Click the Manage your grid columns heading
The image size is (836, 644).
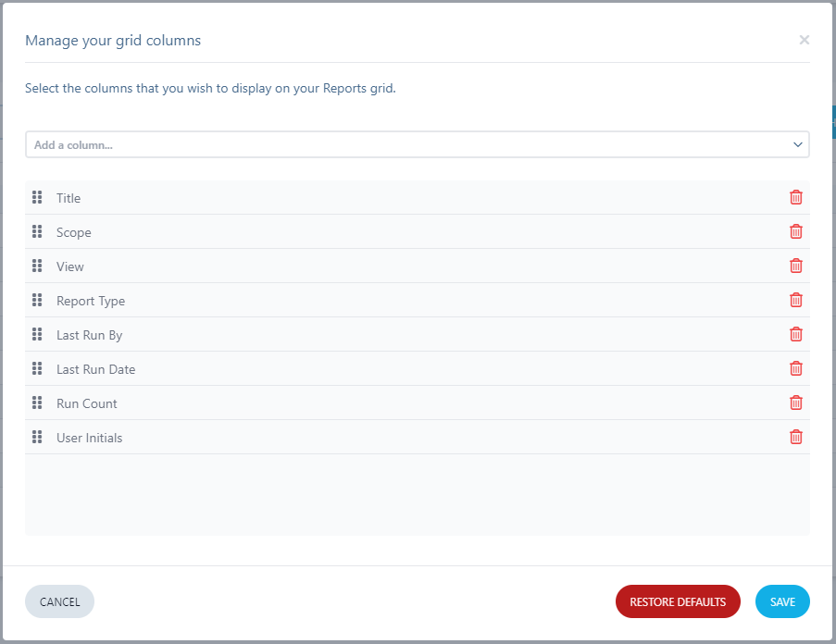(x=113, y=41)
